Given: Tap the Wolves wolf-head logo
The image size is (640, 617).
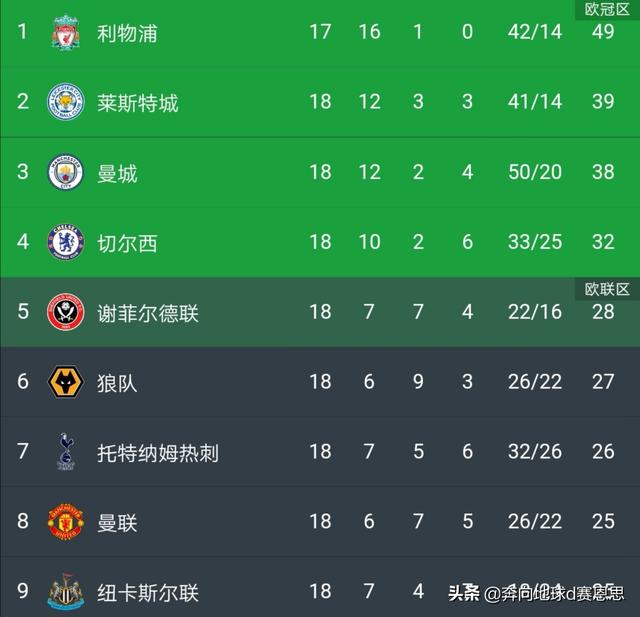Looking at the screenshot, I should click(x=65, y=382).
